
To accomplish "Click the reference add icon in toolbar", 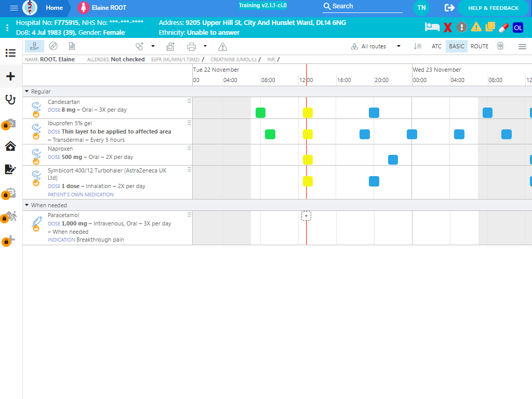I will [170, 46].
